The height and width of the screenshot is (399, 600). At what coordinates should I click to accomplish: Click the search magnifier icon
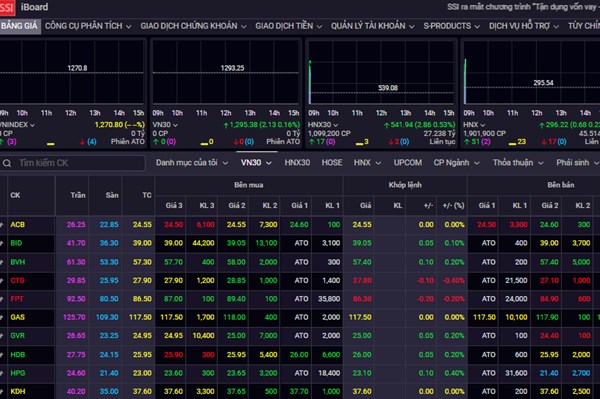click(x=7, y=163)
